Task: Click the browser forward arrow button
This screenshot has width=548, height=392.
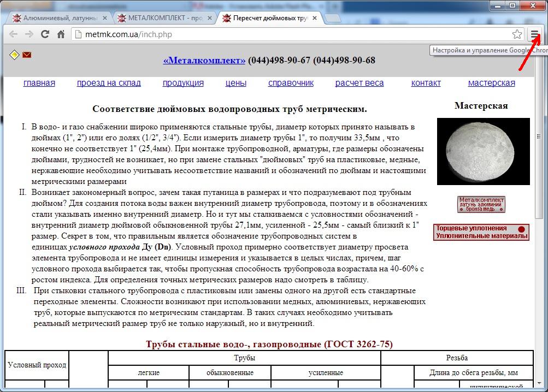Action: (30, 34)
